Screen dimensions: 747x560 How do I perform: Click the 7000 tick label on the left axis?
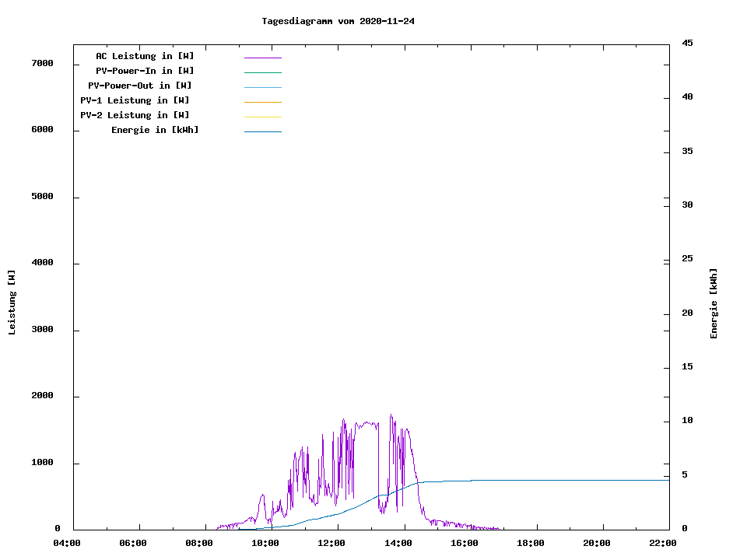click(x=42, y=64)
